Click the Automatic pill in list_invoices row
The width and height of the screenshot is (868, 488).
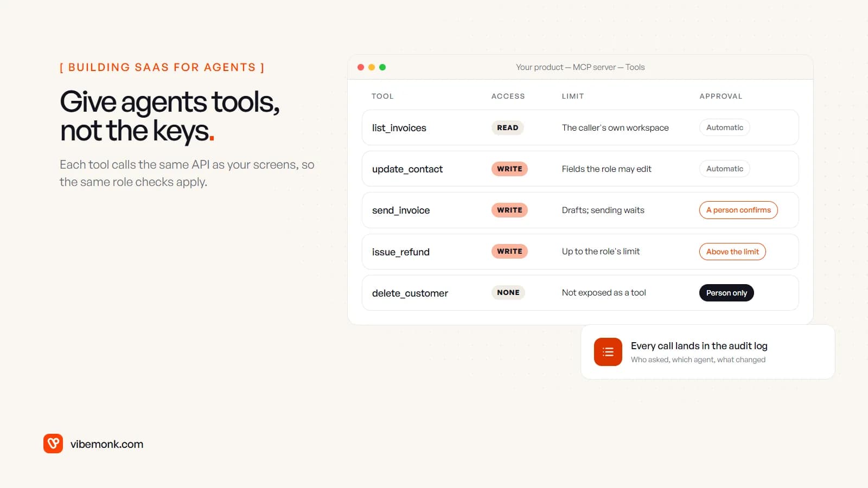pyautogui.click(x=725, y=127)
